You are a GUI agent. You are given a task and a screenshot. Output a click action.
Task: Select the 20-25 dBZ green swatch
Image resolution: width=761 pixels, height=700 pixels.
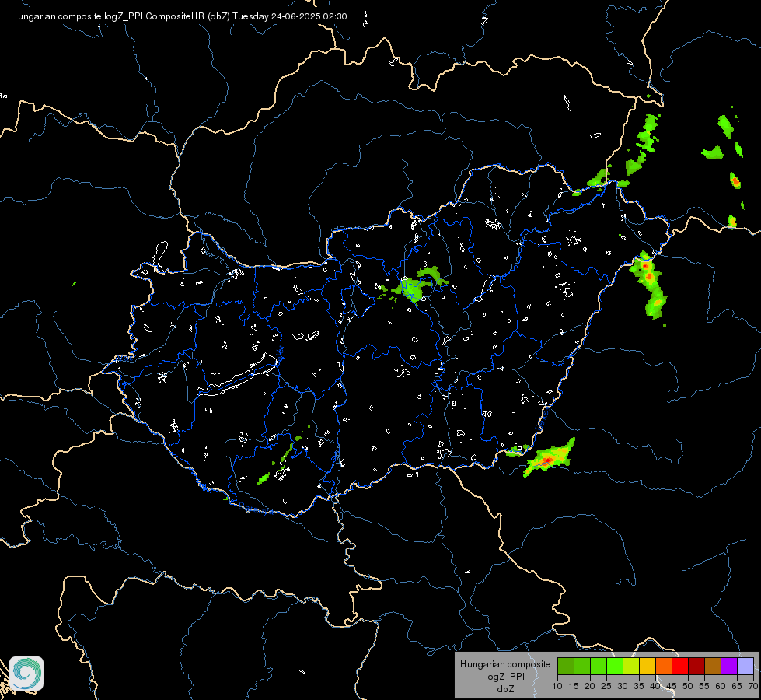pyautogui.click(x=599, y=666)
